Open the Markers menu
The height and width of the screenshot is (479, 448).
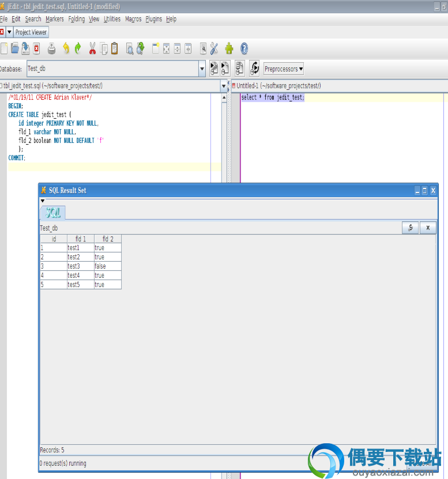(x=55, y=19)
